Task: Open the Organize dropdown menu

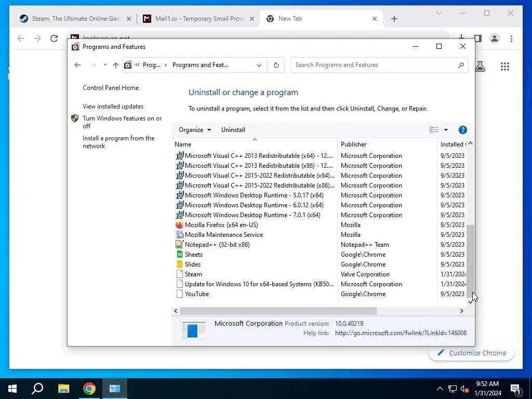Action: click(x=195, y=130)
